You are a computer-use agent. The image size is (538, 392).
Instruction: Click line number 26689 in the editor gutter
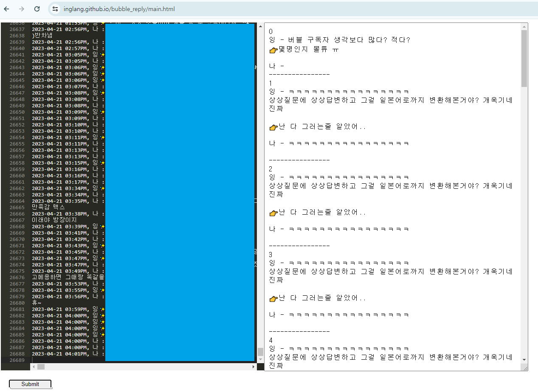point(17,360)
